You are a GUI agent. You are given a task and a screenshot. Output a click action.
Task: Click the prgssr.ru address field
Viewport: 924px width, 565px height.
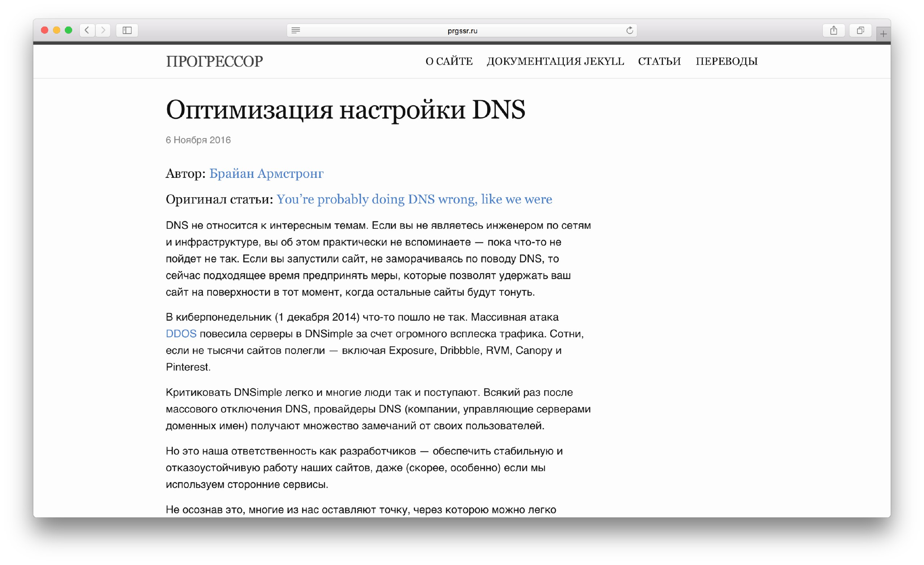coord(462,31)
